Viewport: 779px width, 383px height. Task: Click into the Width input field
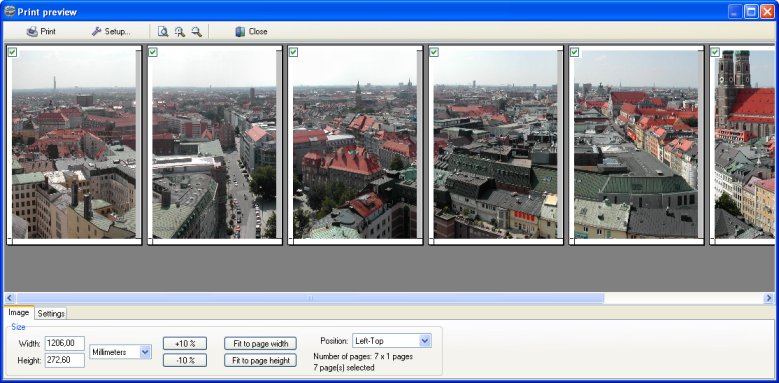[x=65, y=343]
